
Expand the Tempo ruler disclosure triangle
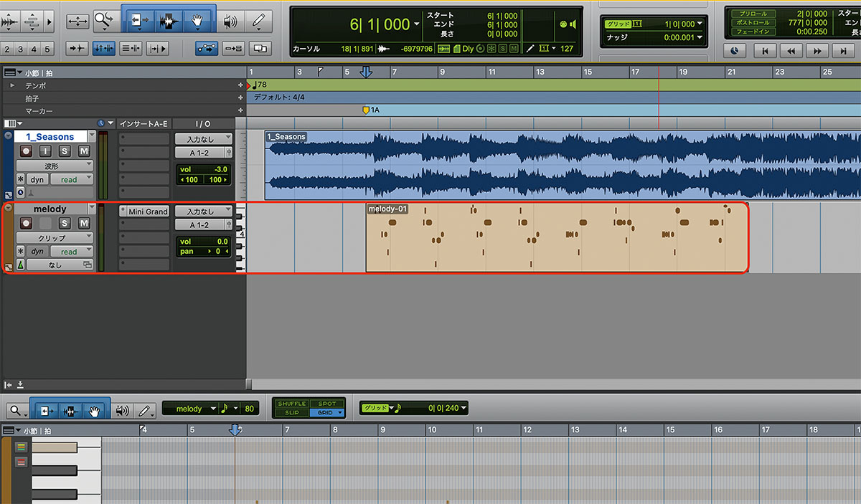pos(11,85)
